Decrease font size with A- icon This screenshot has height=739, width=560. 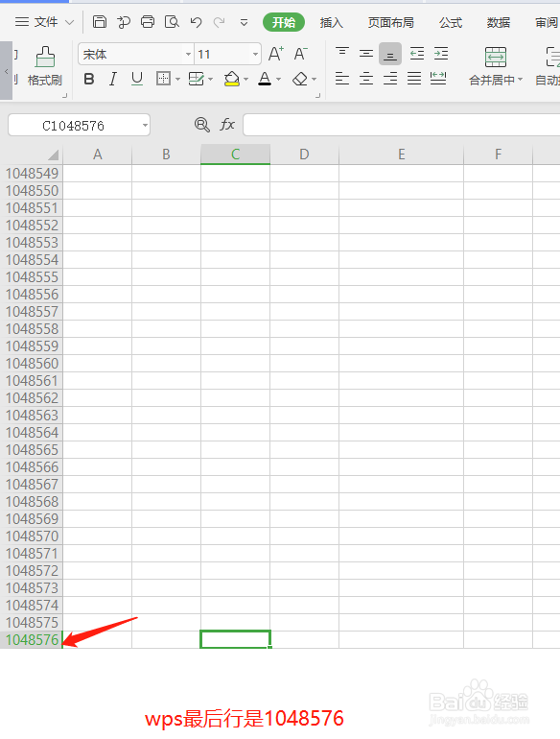[x=300, y=54]
